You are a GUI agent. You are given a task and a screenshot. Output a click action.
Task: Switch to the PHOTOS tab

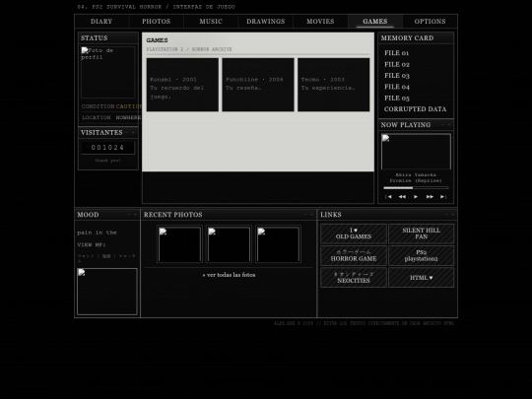156,22
